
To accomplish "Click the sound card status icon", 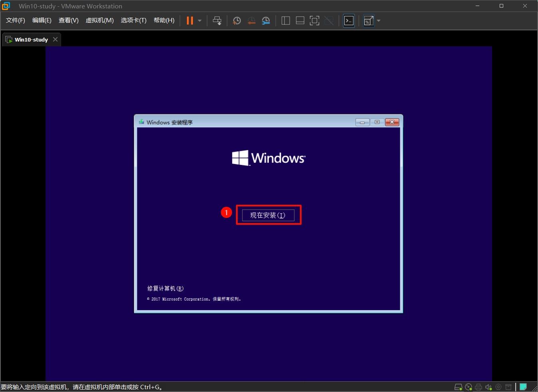I will pyautogui.click(x=488, y=387).
